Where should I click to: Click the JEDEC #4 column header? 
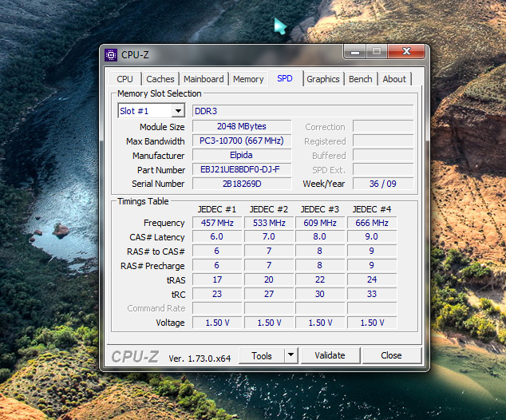pos(372,209)
